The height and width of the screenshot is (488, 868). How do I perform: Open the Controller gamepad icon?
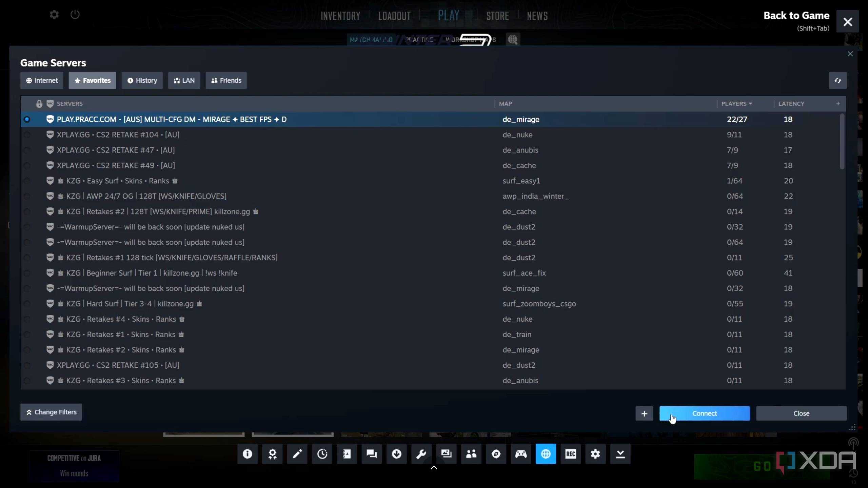click(x=521, y=454)
